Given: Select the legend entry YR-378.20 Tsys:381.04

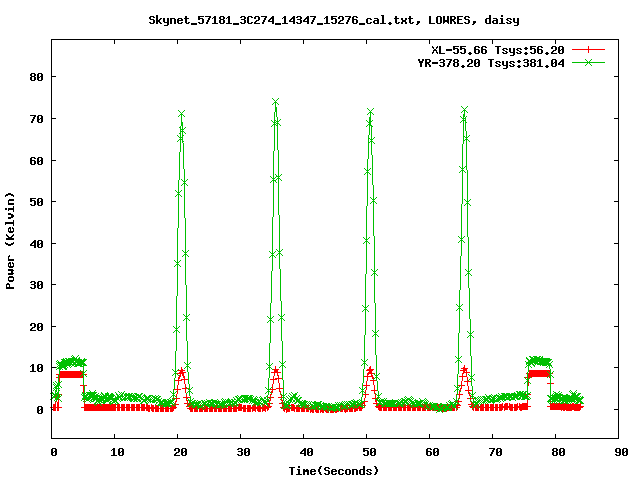Looking at the screenshot, I should 491,63.
